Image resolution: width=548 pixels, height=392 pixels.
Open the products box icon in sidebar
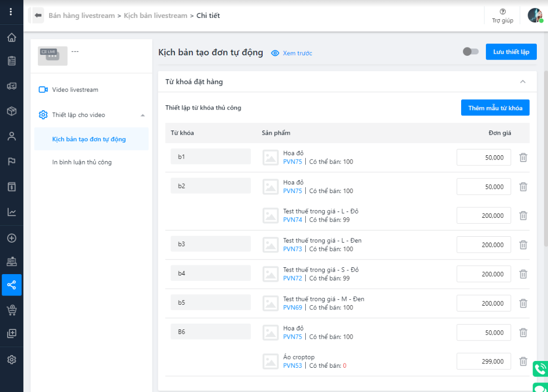coord(12,111)
